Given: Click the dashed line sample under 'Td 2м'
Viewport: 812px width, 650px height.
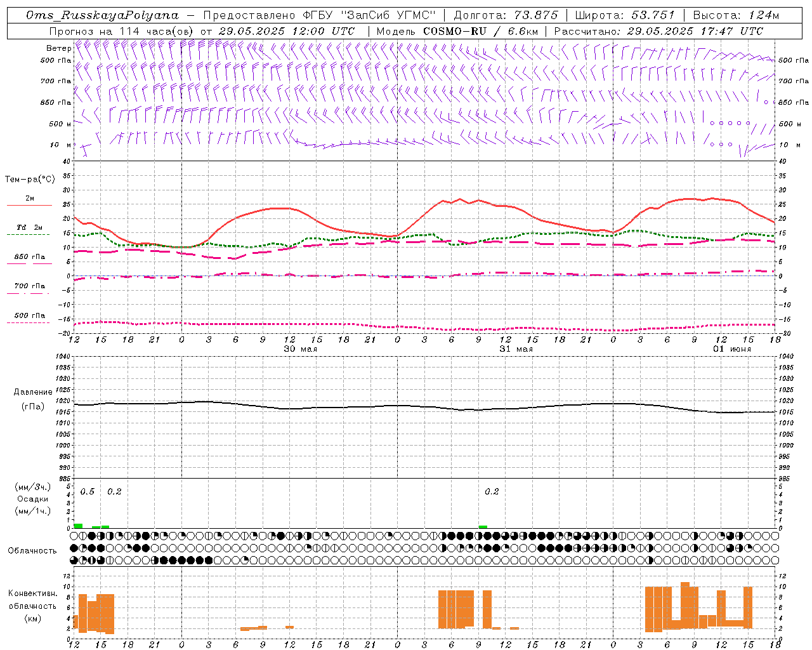Looking at the screenshot, I should 28,235.
